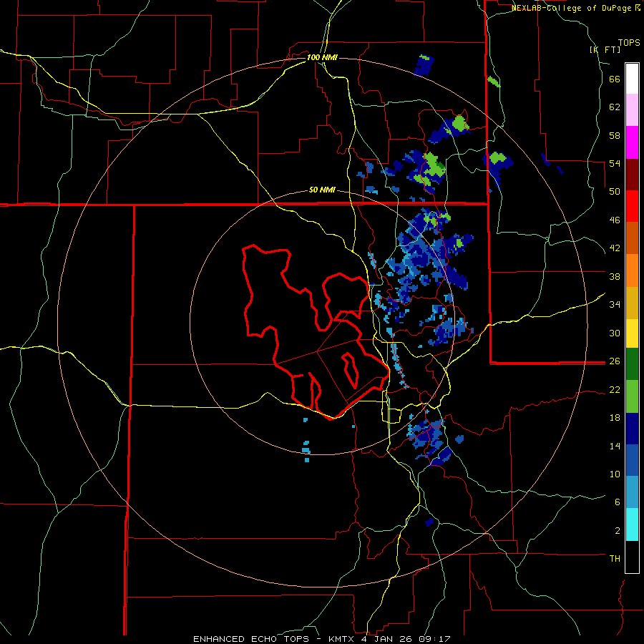Click the legend value 30
Viewport: 644px width, 644px height.
click(615, 333)
